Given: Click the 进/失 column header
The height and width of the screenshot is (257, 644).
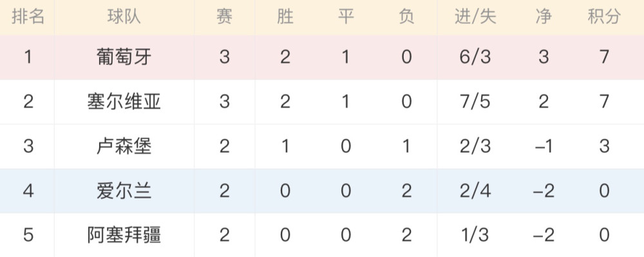Looking at the screenshot, I should (475, 17).
